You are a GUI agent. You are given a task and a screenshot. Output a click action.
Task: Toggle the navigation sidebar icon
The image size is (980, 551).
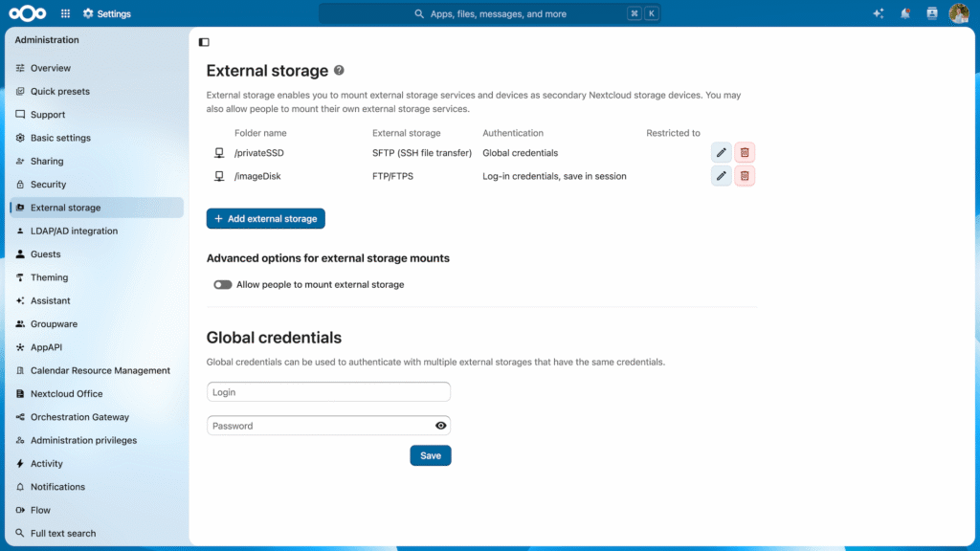click(204, 42)
